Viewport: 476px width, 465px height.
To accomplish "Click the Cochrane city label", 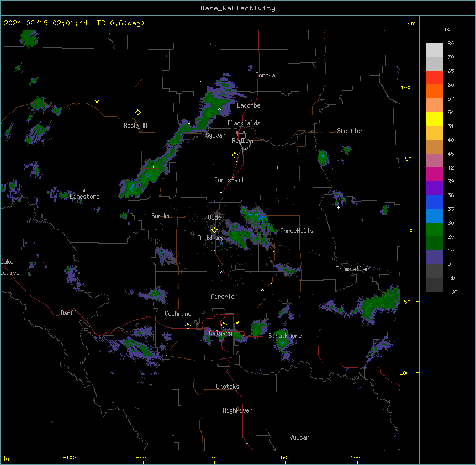I will pyautogui.click(x=178, y=314).
